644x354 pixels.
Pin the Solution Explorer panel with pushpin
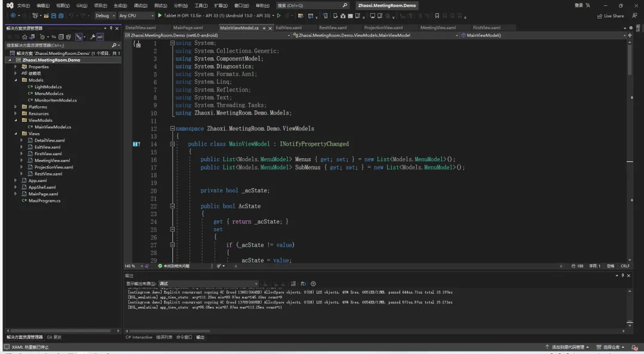pos(111,28)
